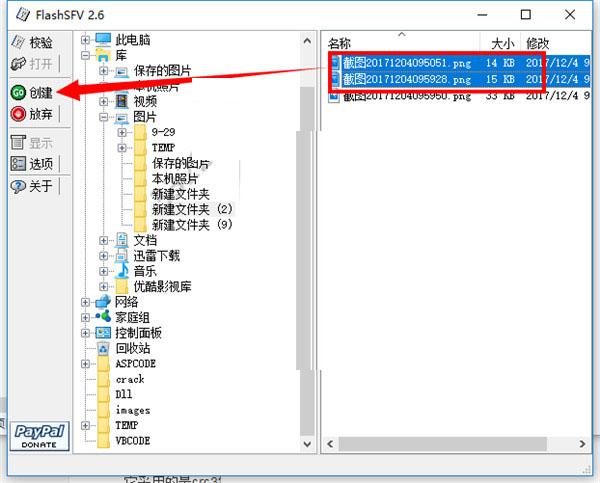Screen dimensions: 600x483
Task: Click the 视频 film icon in tree
Action: (122, 101)
